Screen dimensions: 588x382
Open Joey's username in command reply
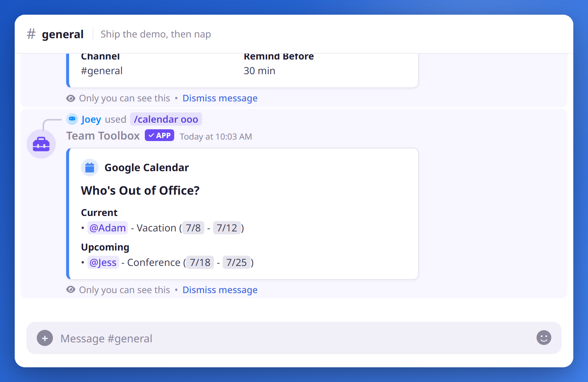(91, 119)
